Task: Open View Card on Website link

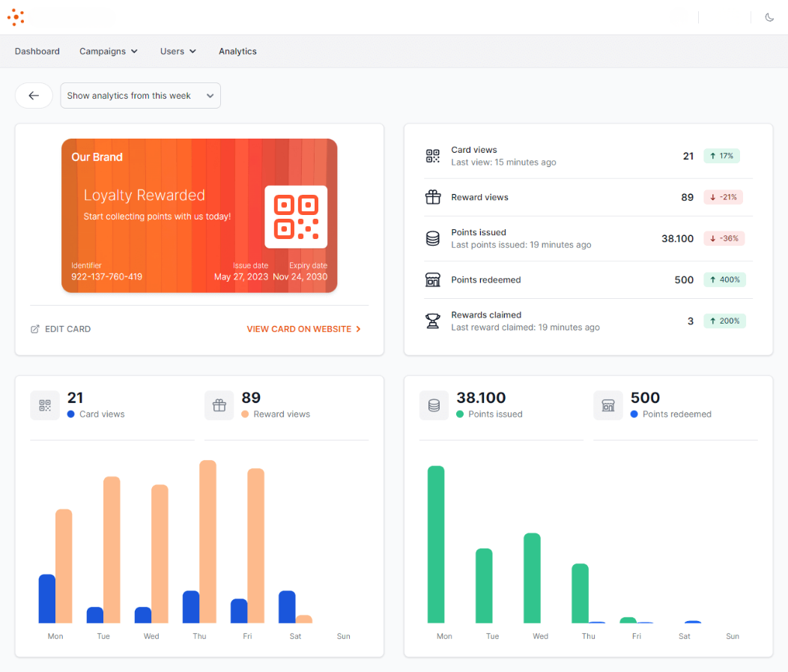Action: pyautogui.click(x=303, y=329)
